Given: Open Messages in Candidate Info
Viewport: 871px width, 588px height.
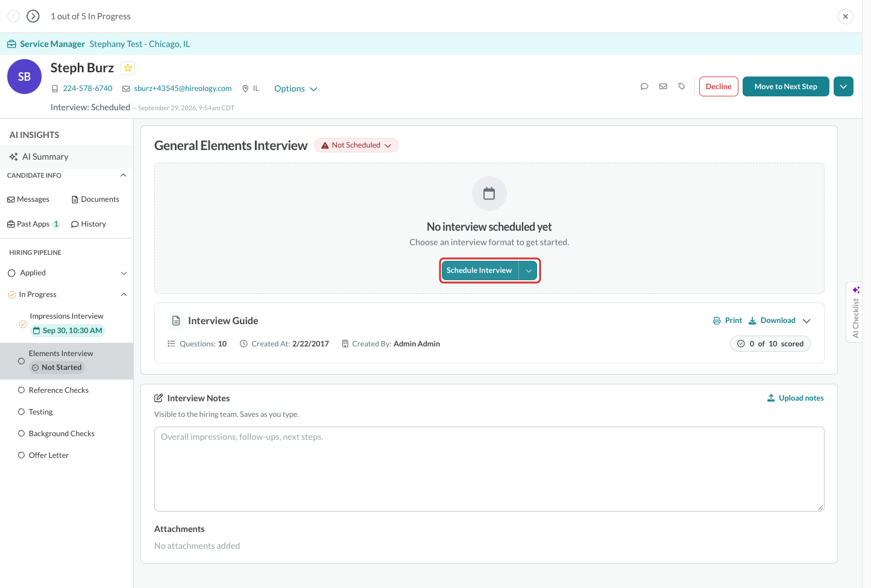Looking at the screenshot, I should (x=28, y=199).
